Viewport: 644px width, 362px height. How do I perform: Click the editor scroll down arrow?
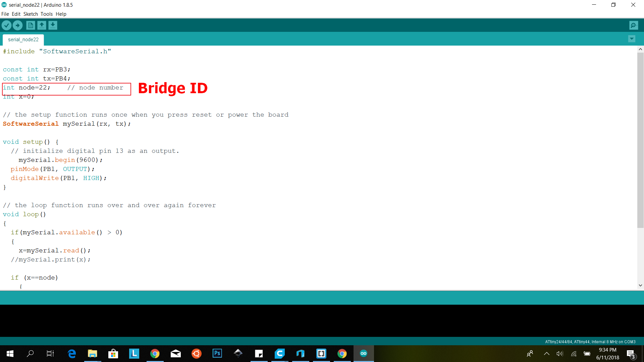coord(640,286)
